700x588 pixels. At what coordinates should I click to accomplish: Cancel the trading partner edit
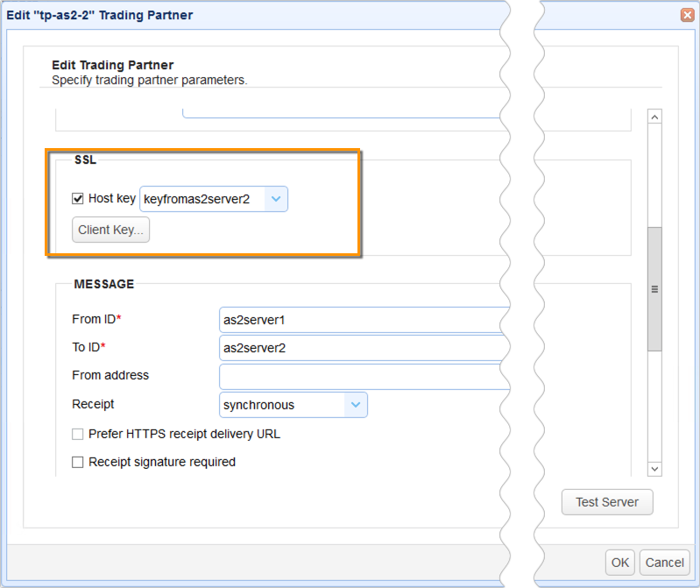point(664,563)
